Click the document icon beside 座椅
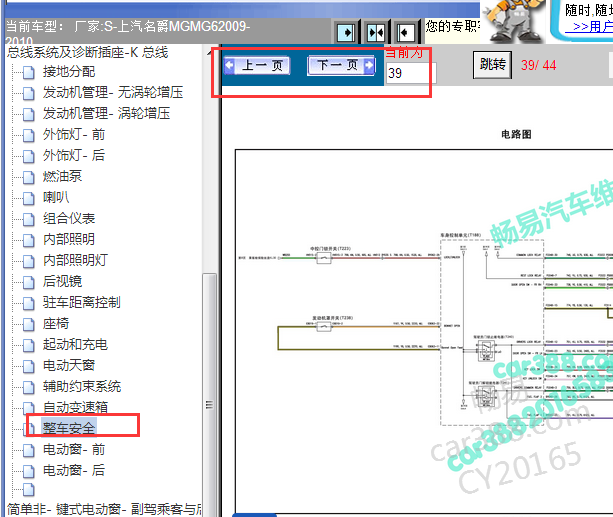This screenshot has width=613, height=517. click(29, 324)
